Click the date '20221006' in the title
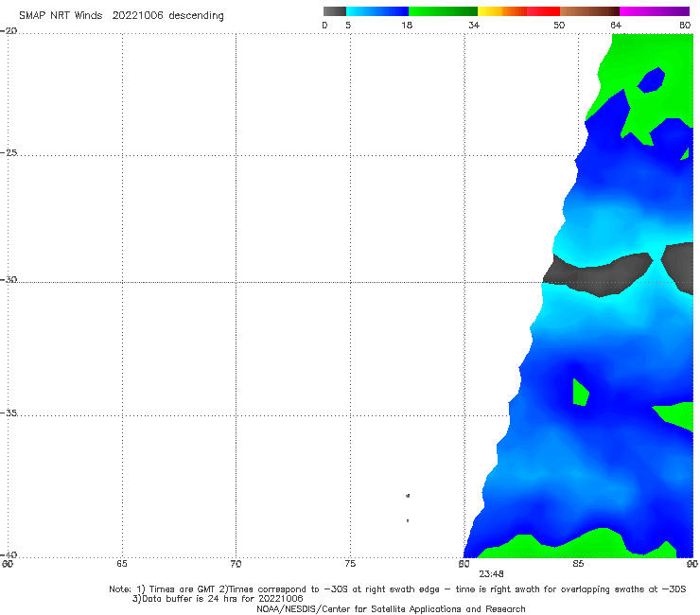The width and height of the screenshot is (700, 615). (x=137, y=15)
